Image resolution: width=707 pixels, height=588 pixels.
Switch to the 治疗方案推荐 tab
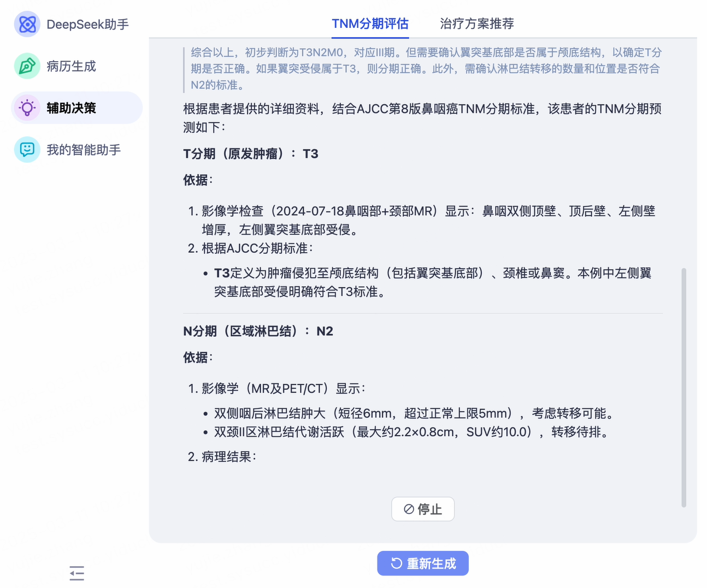click(x=476, y=23)
